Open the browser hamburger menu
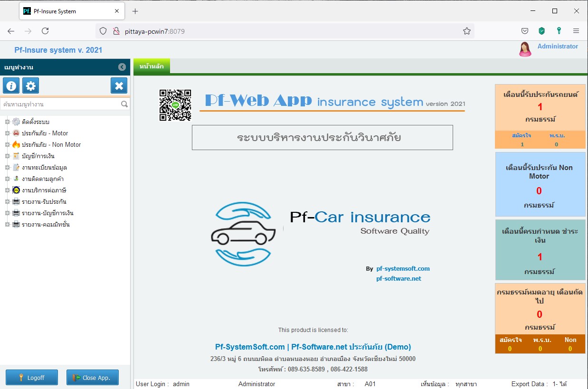This screenshot has width=588, height=389. coord(576,31)
